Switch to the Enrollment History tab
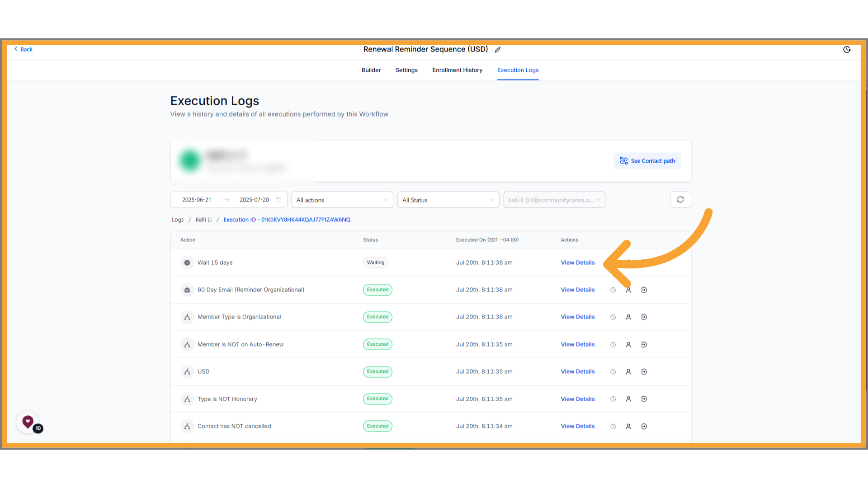 pos(457,70)
